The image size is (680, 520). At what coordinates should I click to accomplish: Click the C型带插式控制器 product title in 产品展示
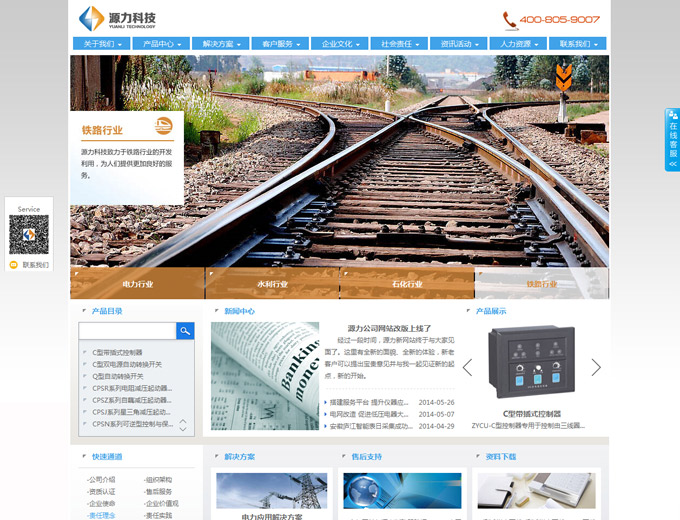click(x=532, y=414)
